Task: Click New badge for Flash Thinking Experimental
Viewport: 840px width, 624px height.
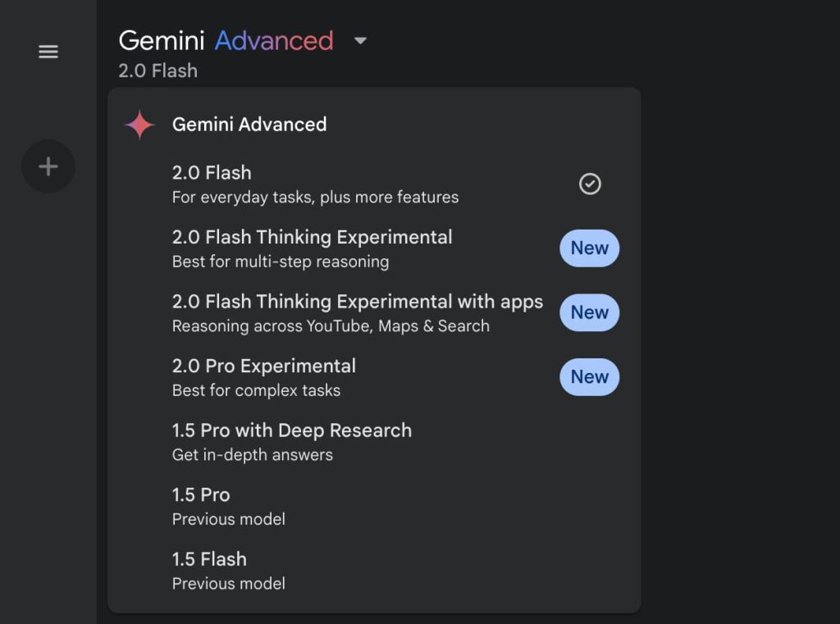Action: pos(589,248)
